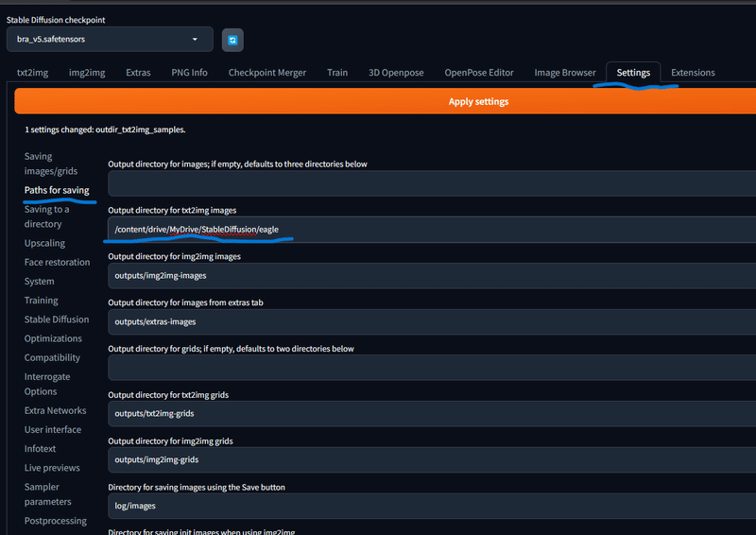Open User interface settings section
Image resolution: width=756 pixels, height=535 pixels.
pyautogui.click(x=53, y=429)
